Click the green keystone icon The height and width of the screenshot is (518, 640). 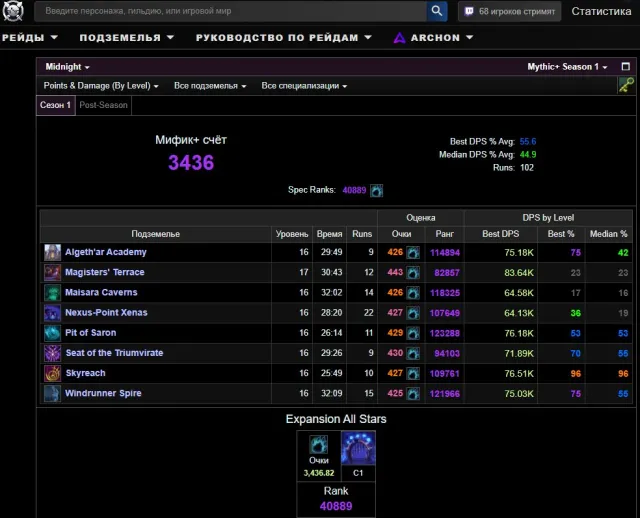pyautogui.click(x=626, y=85)
